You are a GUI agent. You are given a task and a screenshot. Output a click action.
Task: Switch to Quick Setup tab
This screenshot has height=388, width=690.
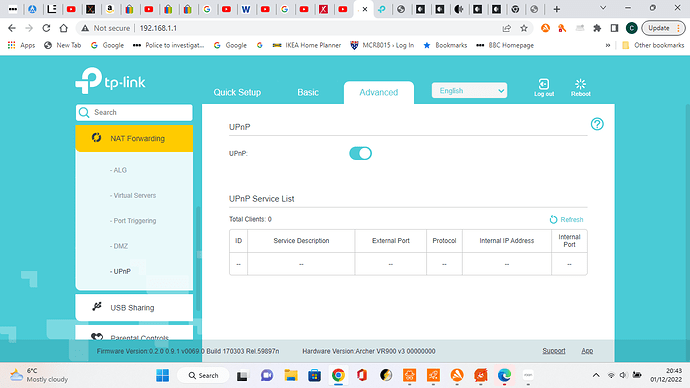click(237, 92)
